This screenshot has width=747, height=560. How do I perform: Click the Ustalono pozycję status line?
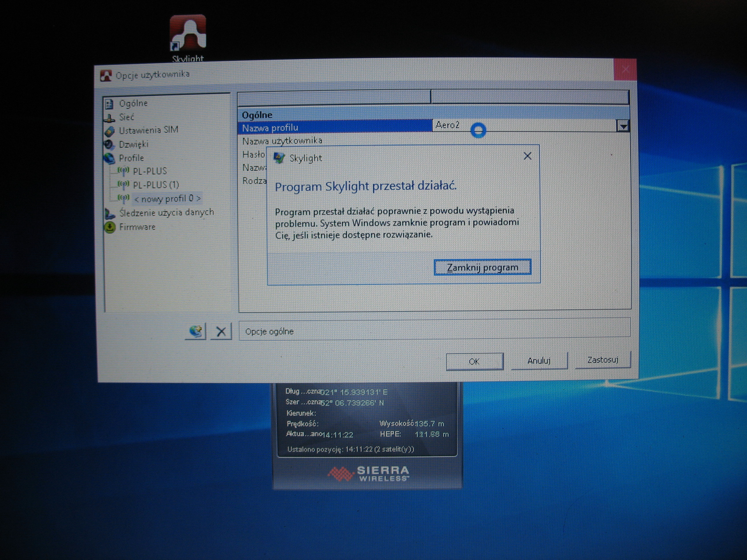350,449
